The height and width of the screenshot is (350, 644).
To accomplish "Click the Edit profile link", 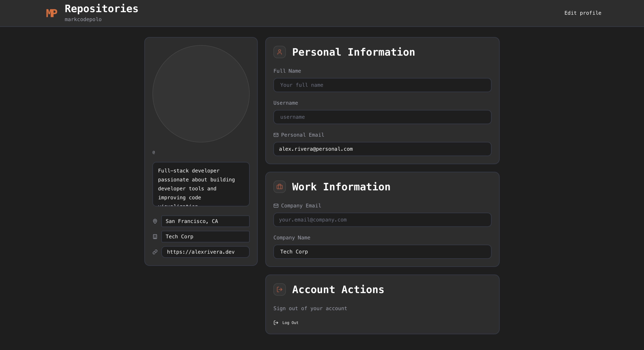I will pyautogui.click(x=583, y=13).
